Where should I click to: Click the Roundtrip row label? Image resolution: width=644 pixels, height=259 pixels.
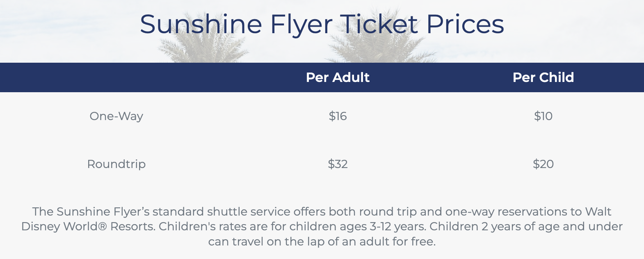pos(116,164)
